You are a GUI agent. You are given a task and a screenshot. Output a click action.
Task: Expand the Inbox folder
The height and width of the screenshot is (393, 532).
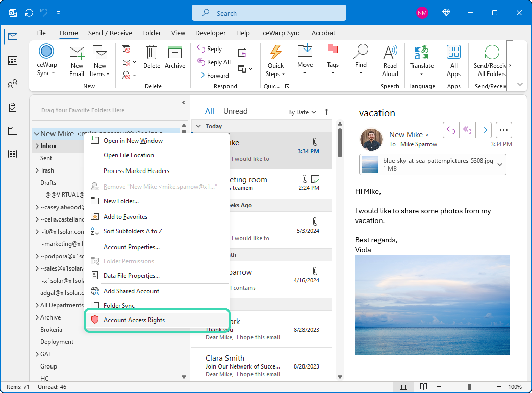click(x=37, y=146)
